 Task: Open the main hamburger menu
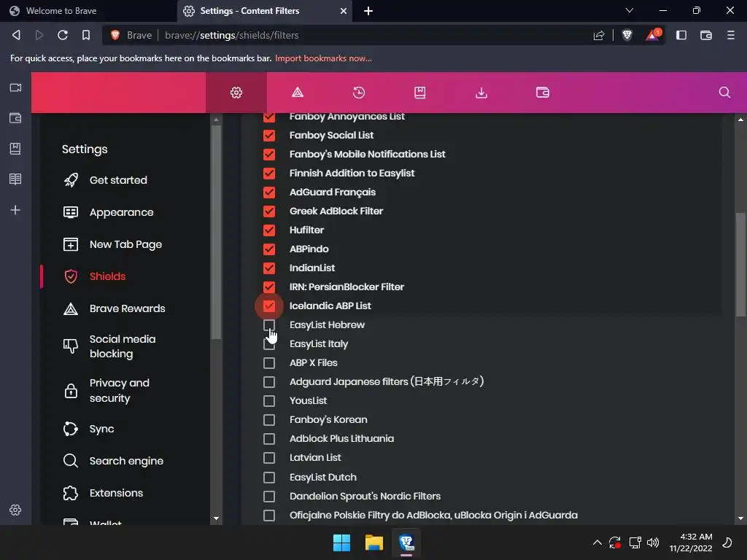click(x=731, y=35)
